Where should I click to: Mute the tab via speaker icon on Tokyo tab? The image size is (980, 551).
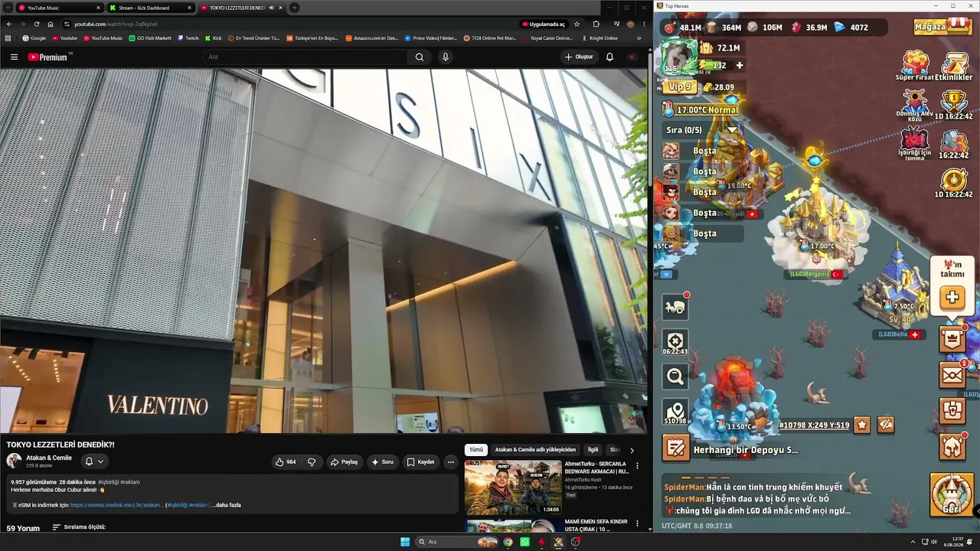271,8
